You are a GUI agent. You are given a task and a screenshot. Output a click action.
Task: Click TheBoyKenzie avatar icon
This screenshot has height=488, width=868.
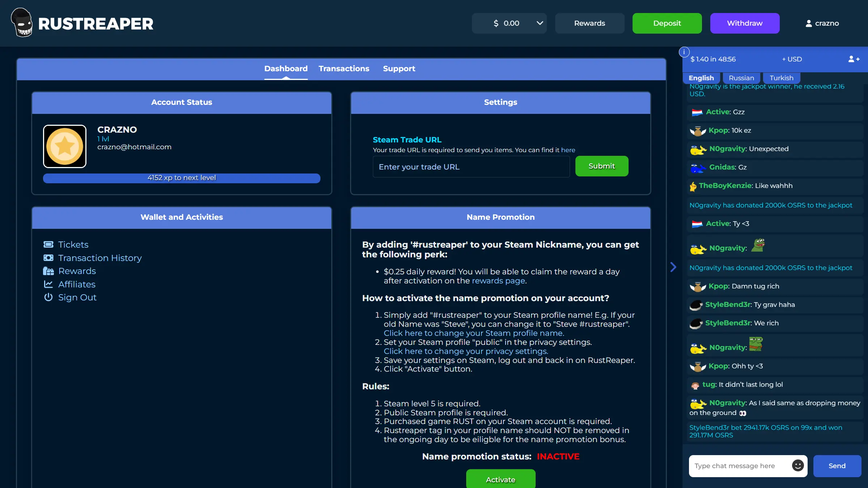(x=693, y=187)
